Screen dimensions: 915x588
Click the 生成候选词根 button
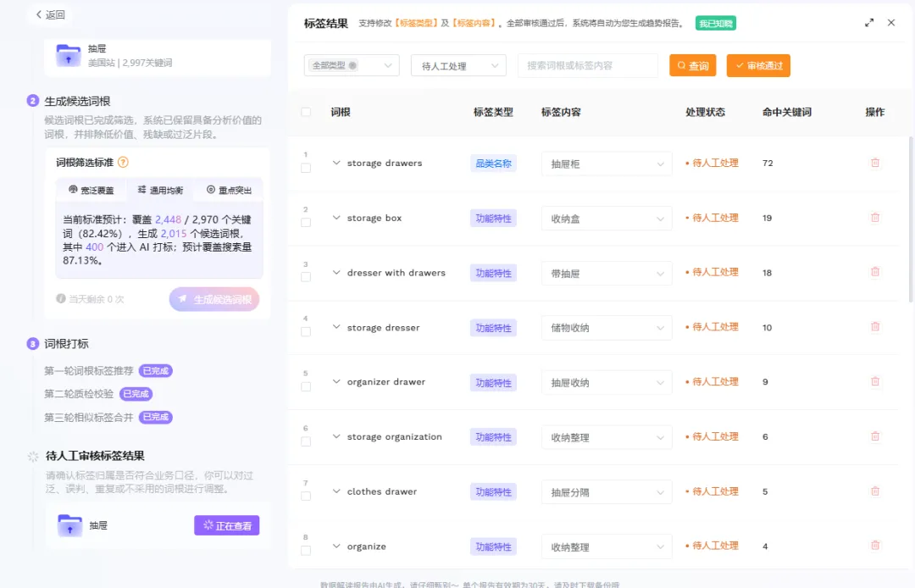click(214, 299)
